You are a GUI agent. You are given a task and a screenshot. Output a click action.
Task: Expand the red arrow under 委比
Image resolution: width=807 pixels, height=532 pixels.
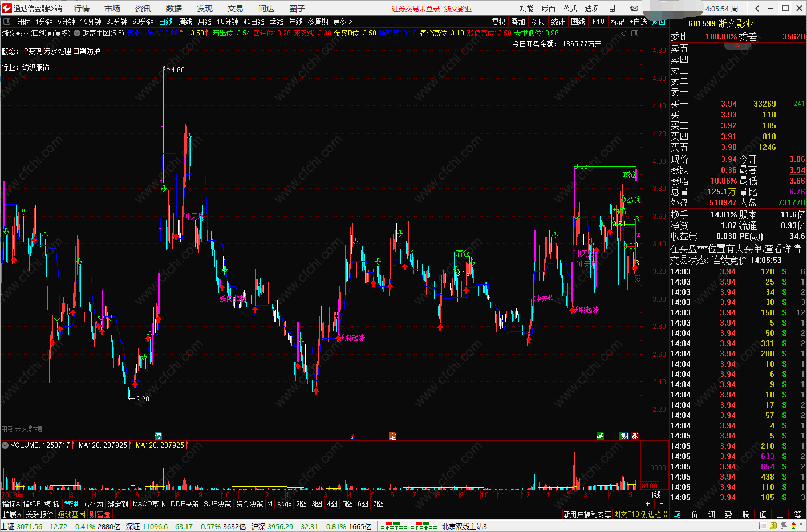tap(737, 45)
